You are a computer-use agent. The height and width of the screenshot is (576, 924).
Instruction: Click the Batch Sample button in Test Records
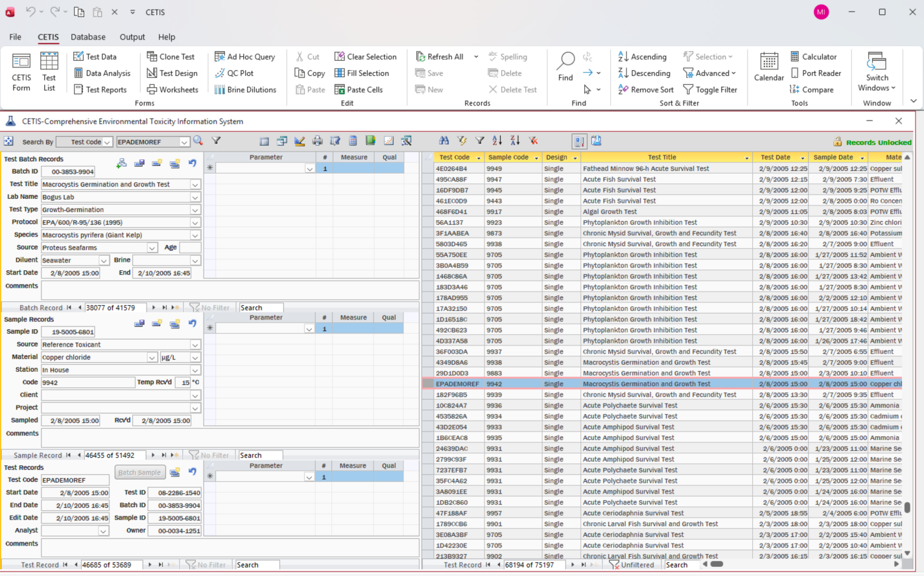click(139, 472)
